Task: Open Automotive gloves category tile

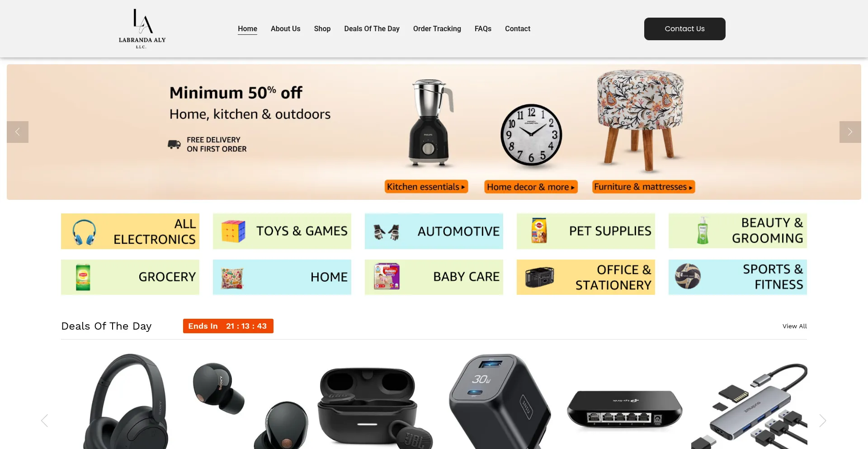Action: (434, 231)
